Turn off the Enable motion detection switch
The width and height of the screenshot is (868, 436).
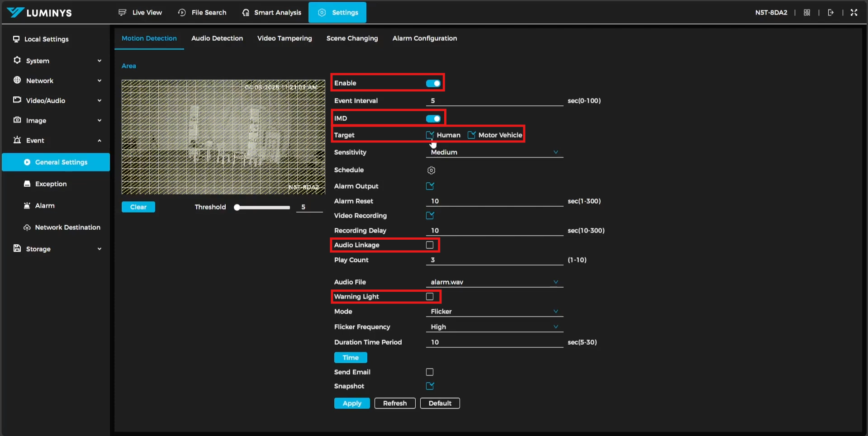tap(433, 83)
